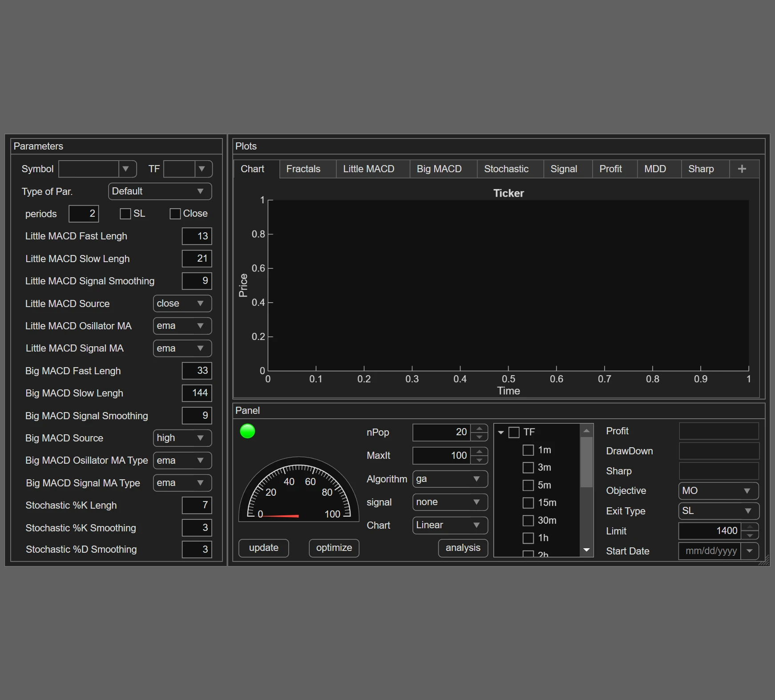Screen dimensions: 775x700
Task: Open the Symbol dropdown
Action: coord(126,169)
